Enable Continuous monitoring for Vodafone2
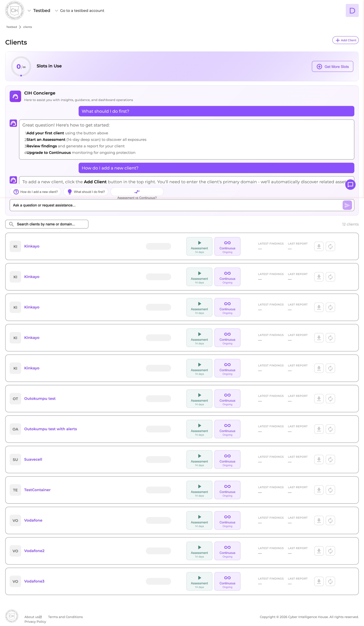The image size is (364, 626). (x=227, y=551)
